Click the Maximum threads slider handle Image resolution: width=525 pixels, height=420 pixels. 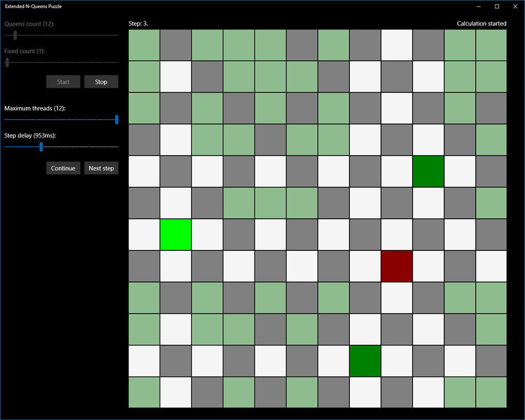point(117,120)
